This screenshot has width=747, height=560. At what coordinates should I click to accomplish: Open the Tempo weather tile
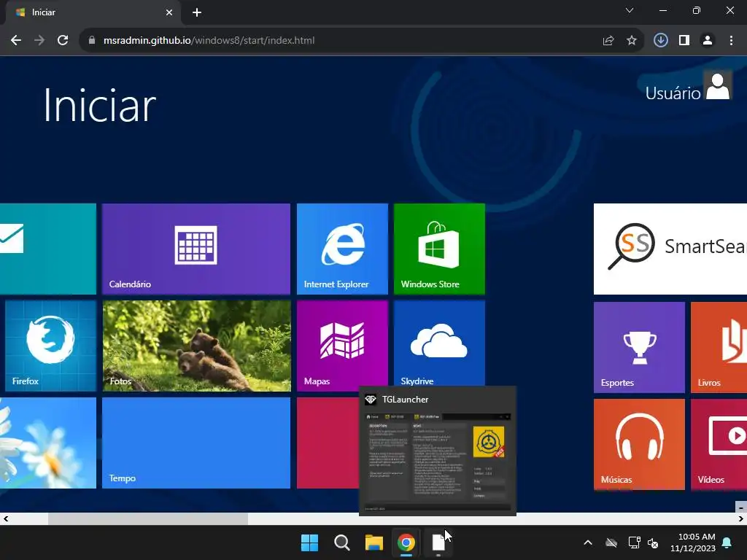pyautogui.click(x=196, y=443)
